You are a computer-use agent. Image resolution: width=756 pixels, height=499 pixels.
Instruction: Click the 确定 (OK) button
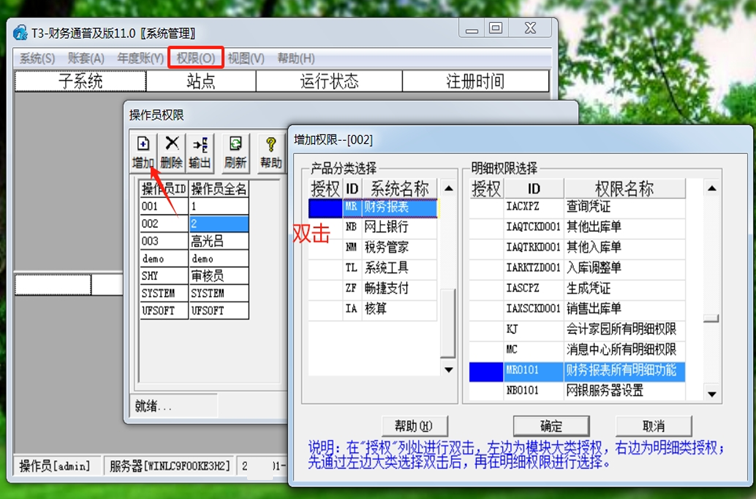[x=551, y=425]
